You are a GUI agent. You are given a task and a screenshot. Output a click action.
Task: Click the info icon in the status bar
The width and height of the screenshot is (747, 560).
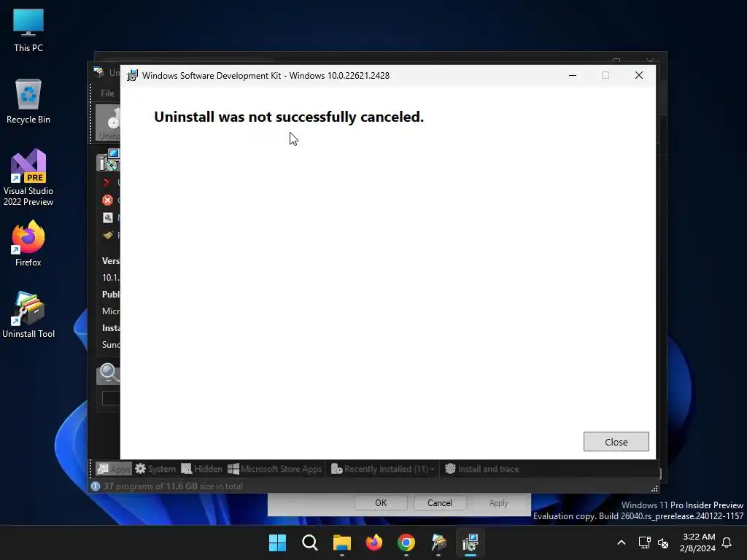click(96, 486)
